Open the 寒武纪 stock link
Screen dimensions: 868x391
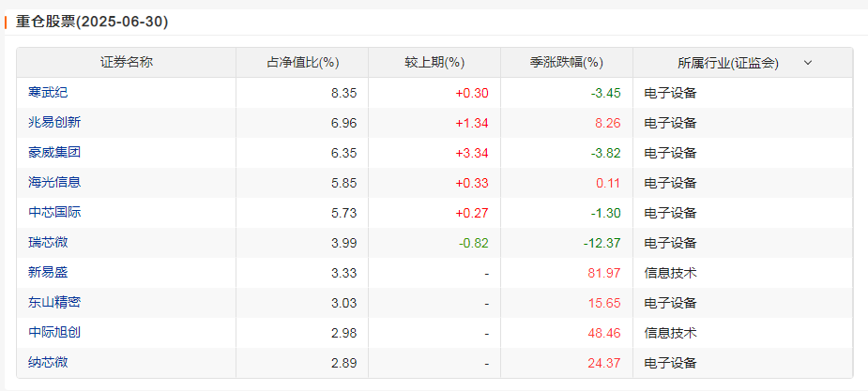tap(48, 93)
